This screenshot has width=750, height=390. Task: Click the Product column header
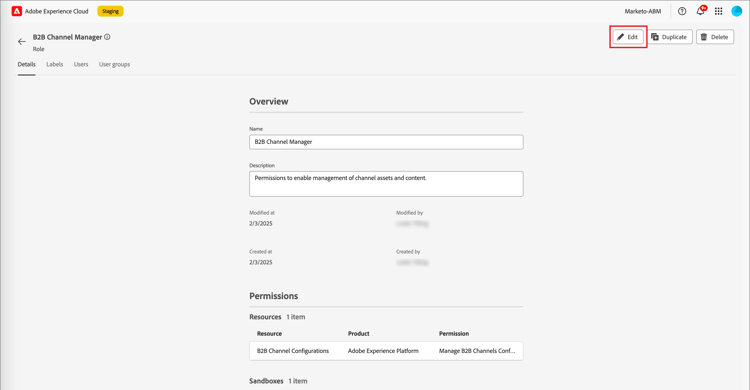[x=359, y=334]
